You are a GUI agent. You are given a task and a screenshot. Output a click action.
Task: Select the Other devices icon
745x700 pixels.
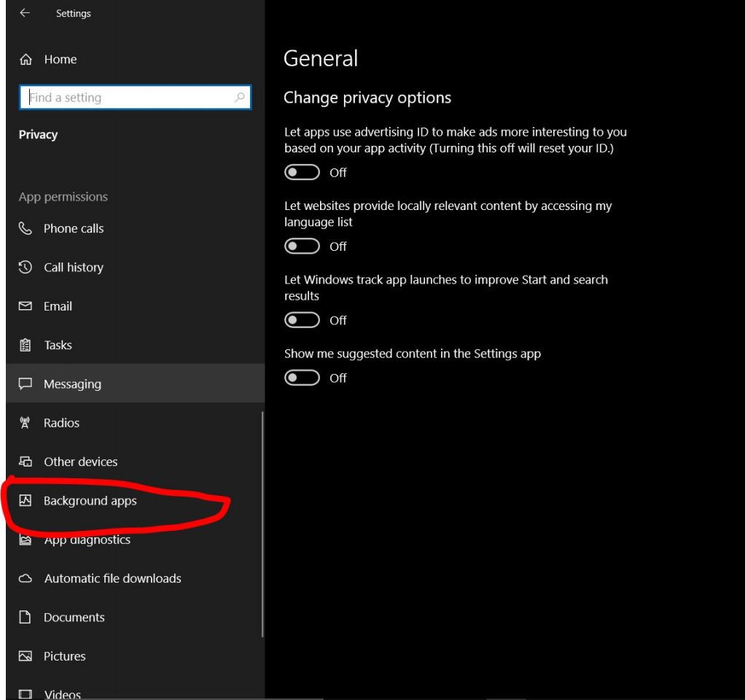pyautogui.click(x=26, y=462)
